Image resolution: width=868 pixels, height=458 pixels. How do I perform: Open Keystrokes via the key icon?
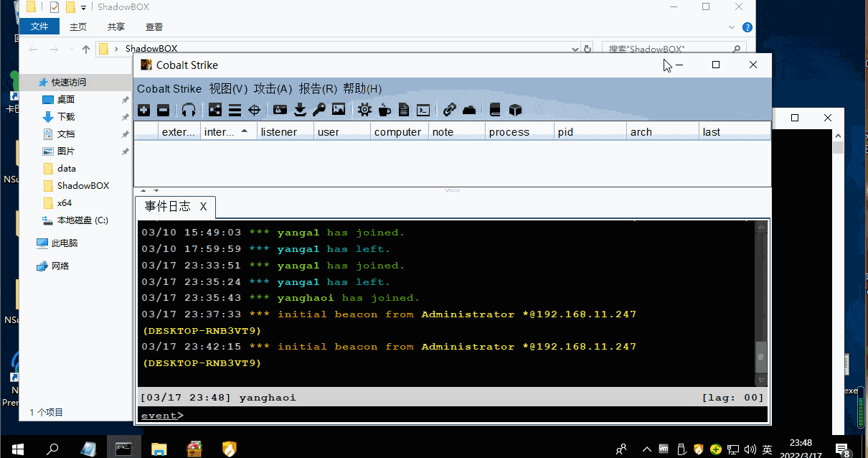pyautogui.click(x=319, y=110)
